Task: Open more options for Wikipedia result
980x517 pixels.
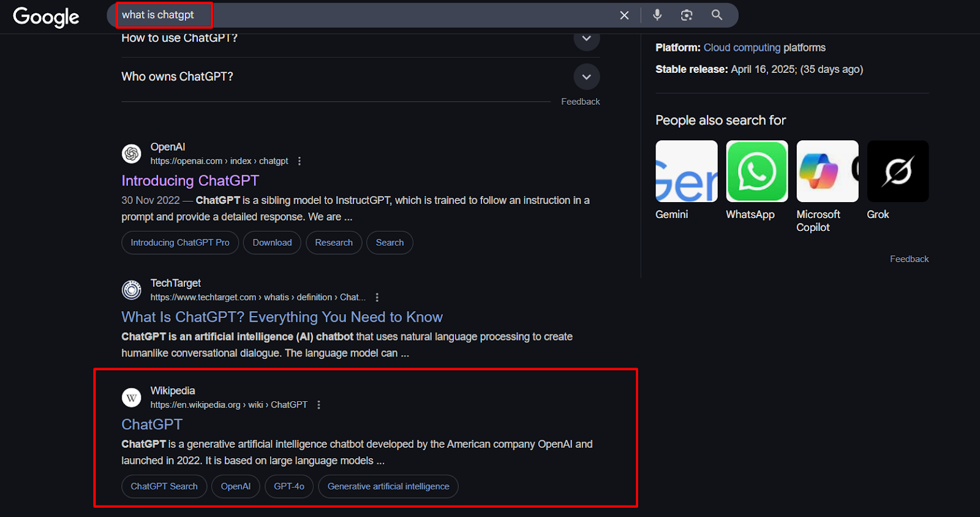Action: [x=318, y=405]
